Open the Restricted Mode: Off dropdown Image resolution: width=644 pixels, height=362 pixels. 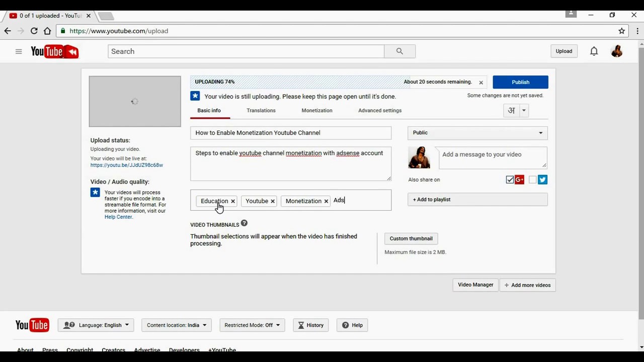(252, 325)
